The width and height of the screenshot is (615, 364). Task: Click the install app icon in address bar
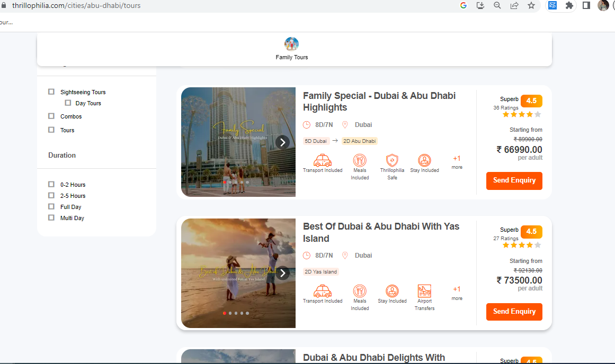pos(480,5)
